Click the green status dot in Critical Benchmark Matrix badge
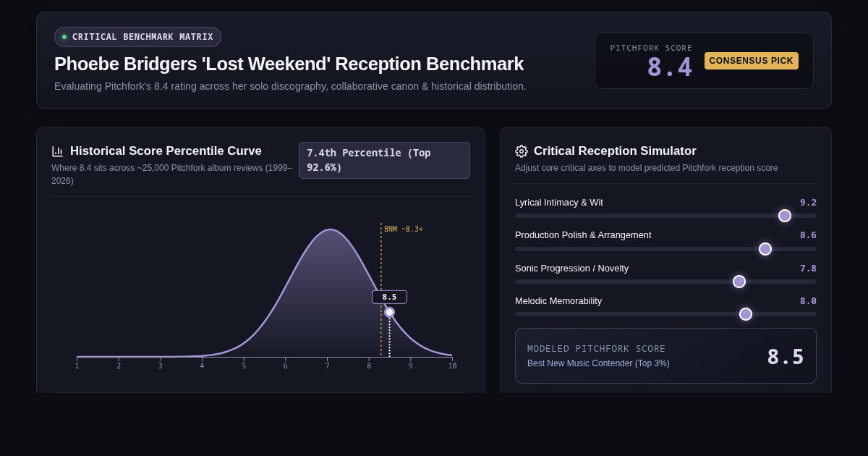868x456 pixels. 64,37
